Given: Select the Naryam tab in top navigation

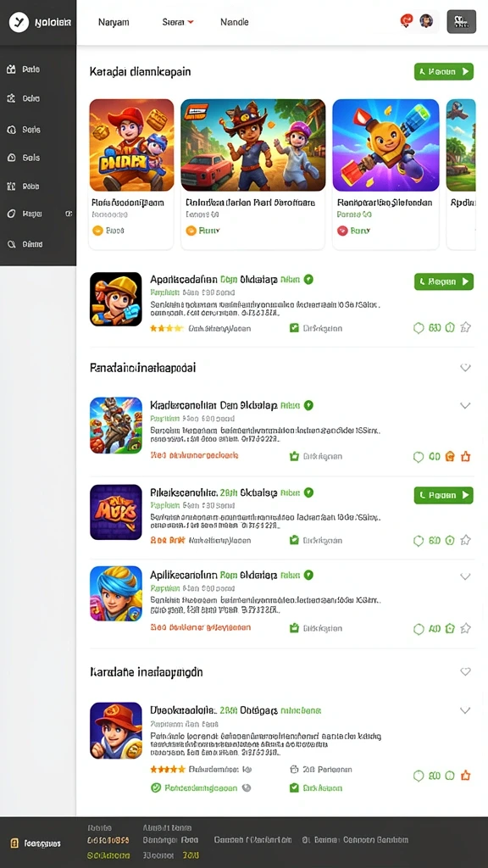Looking at the screenshot, I should [x=114, y=22].
